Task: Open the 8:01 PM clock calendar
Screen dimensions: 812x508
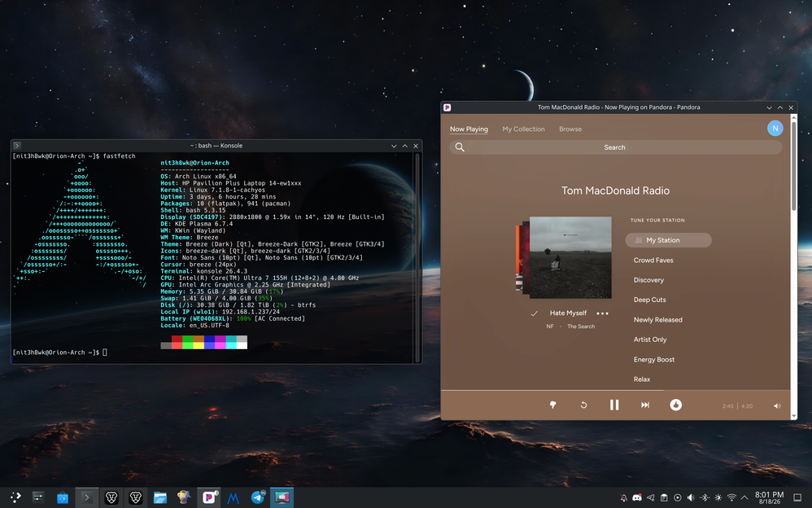Action: click(769, 497)
